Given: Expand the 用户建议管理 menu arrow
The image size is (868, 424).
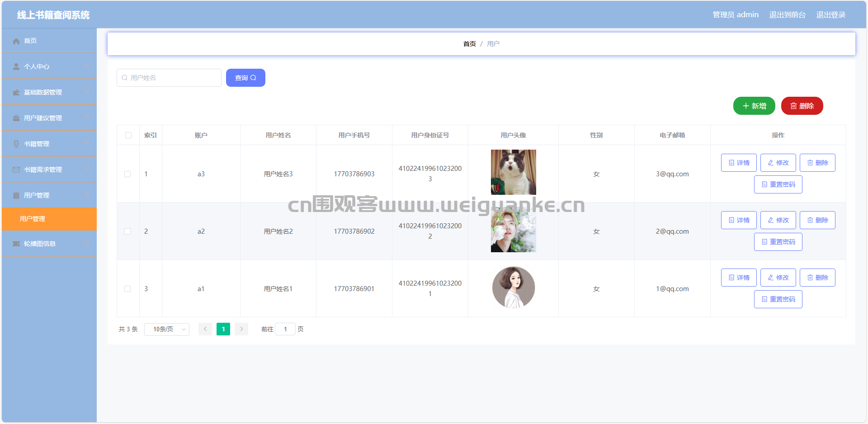Looking at the screenshot, I should tap(86, 118).
